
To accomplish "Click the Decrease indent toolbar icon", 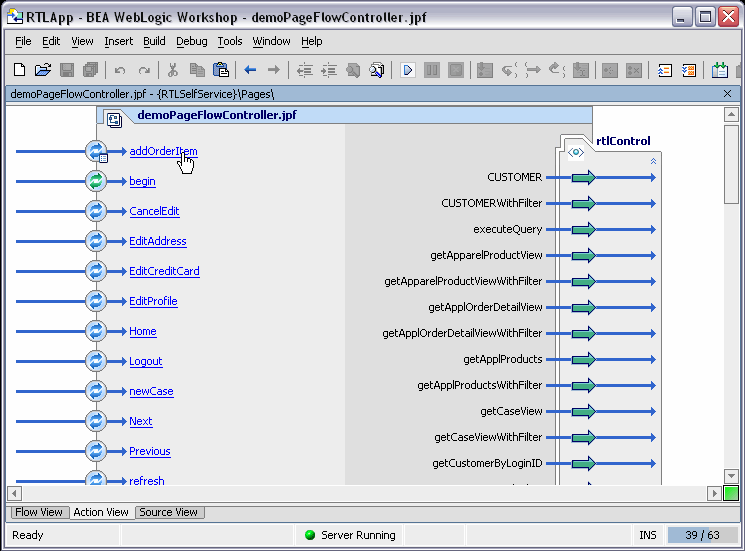I will 305,70.
